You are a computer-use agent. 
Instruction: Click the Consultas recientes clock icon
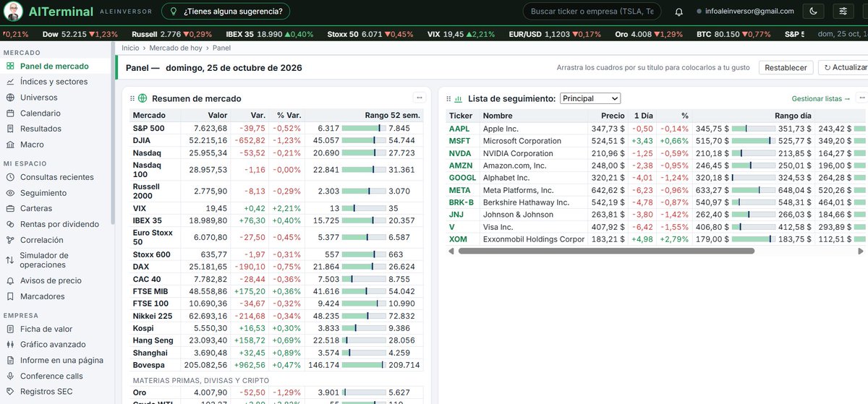[11, 177]
